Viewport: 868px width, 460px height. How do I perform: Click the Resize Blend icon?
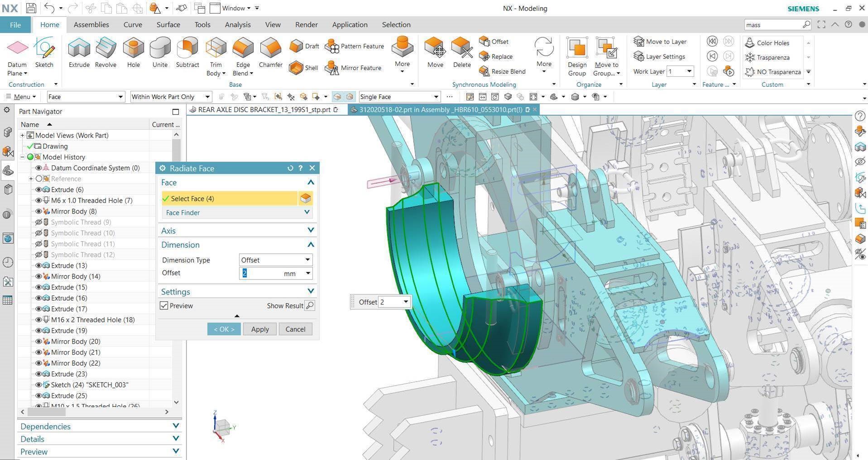(x=484, y=71)
